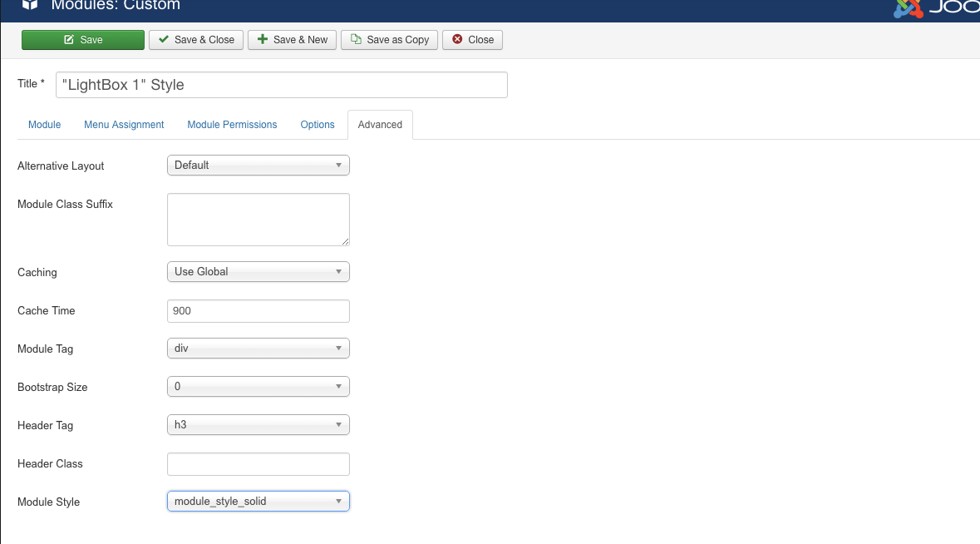Click the Joomla cube icon in header
The width and height of the screenshot is (980, 544).
pyautogui.click(x=30, y=5)
